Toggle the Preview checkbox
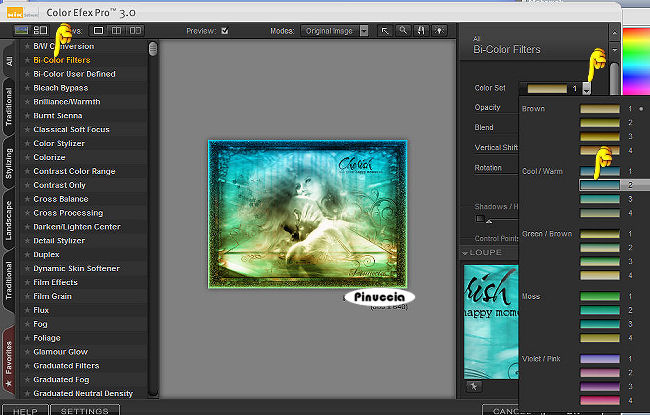 point(225,31)
